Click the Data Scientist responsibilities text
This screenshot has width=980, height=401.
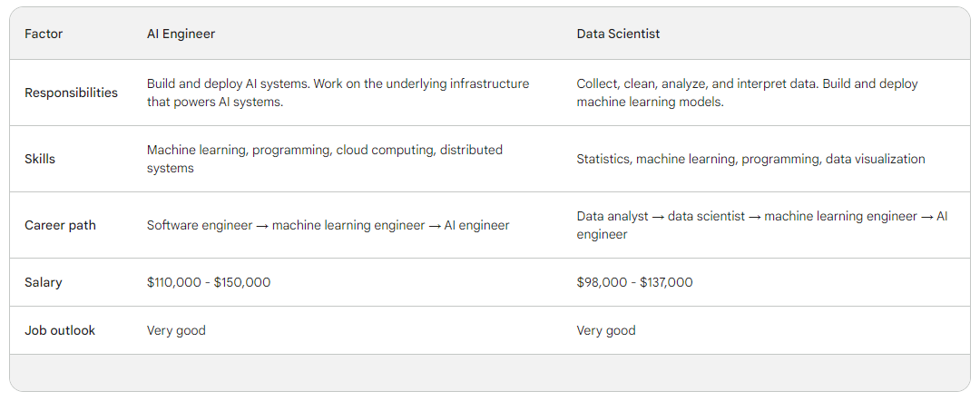(747, 93)
